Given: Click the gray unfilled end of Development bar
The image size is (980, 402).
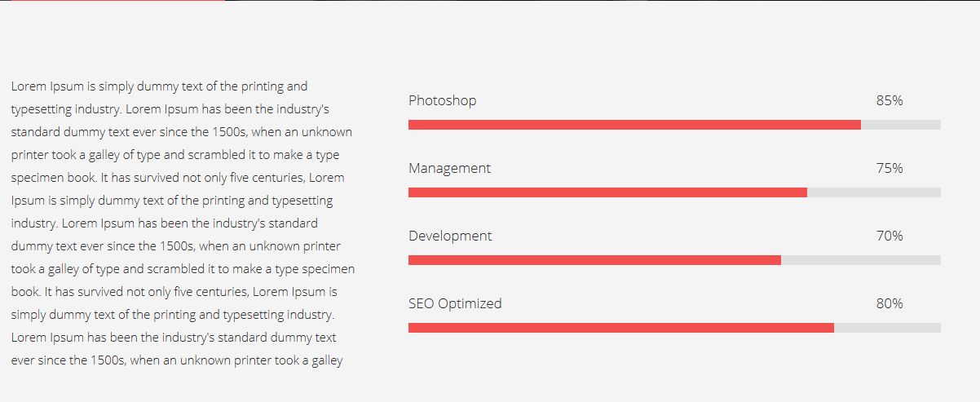Looking at the screenshot, I should [861, 260].
